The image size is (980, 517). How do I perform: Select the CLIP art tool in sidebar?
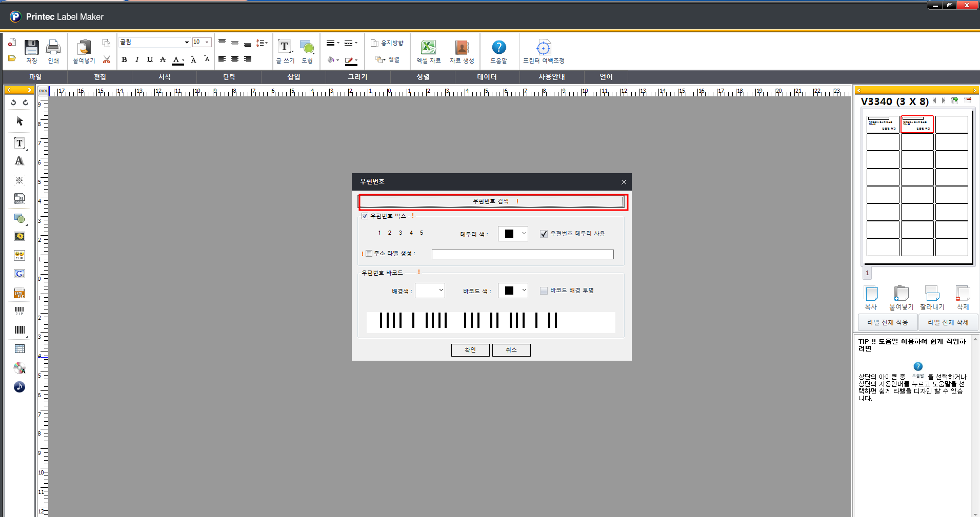coord(19,255)
